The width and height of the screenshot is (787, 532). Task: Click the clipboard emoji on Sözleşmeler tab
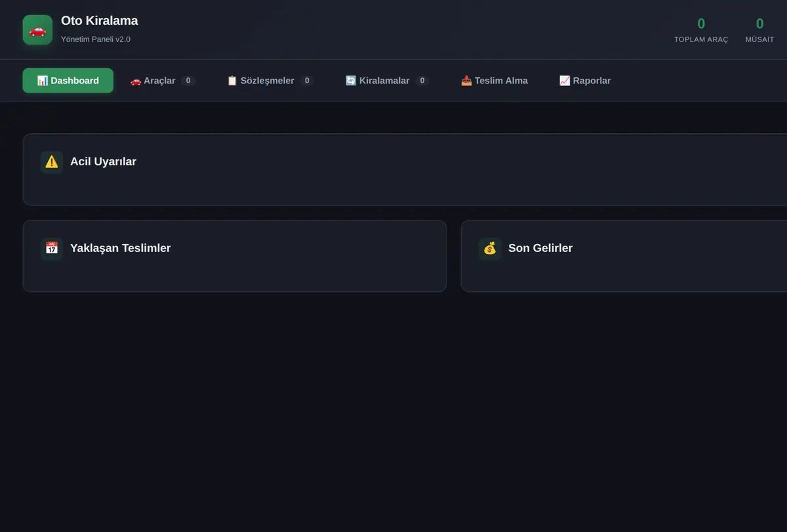(x=232, y=81)
